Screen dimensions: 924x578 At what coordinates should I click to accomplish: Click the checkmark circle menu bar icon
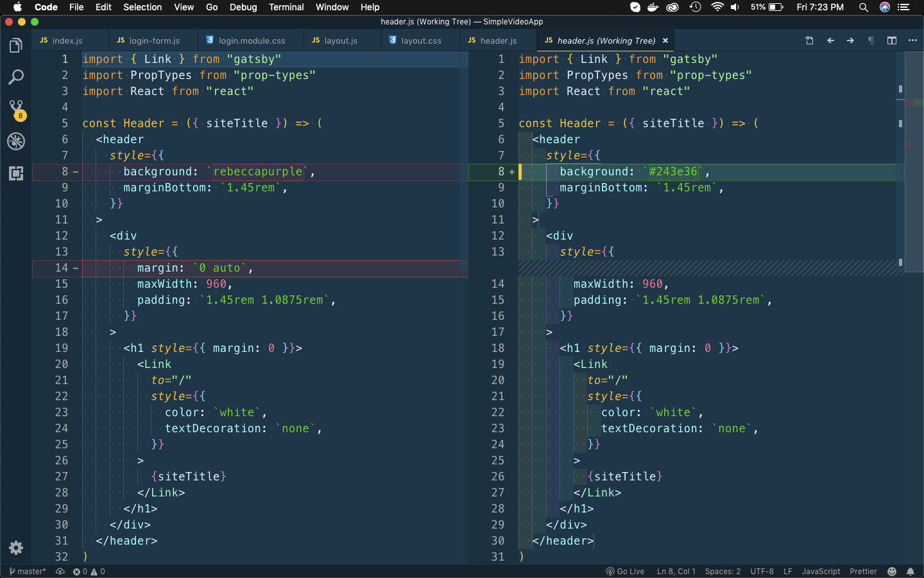click(x=635, y=7)
